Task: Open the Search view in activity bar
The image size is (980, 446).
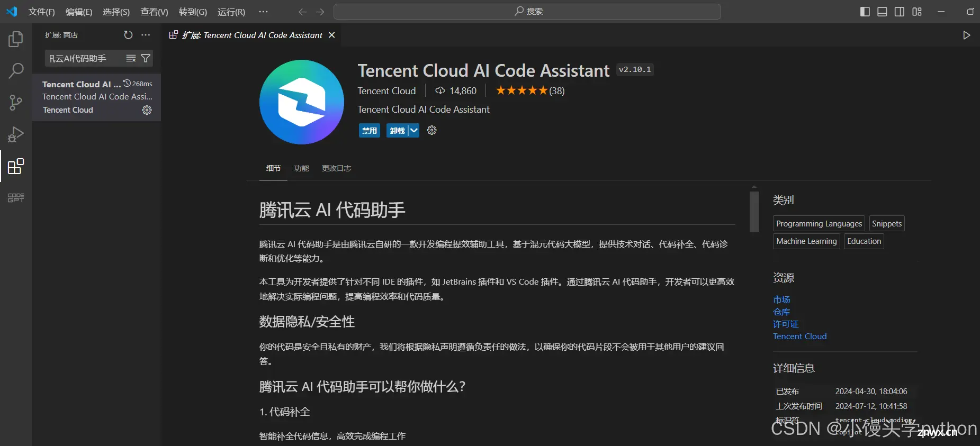Action: pyautogui.click(x=16, y=71)
